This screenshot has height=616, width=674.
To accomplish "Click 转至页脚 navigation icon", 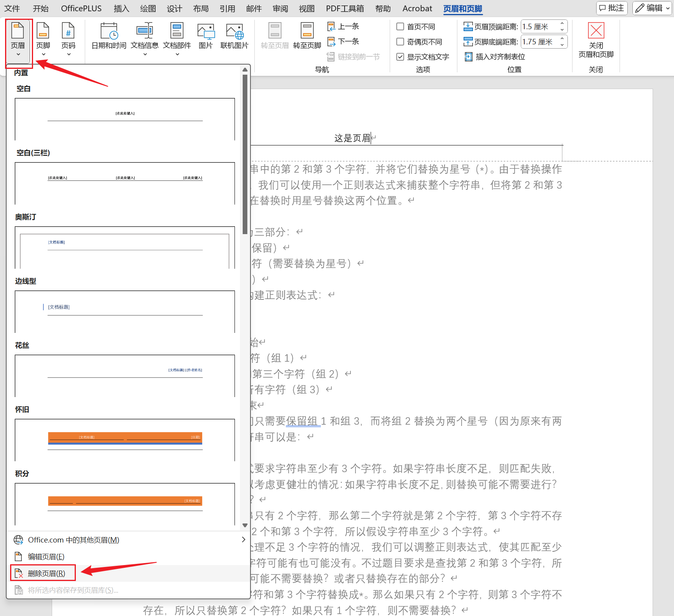I will [307, 31].
